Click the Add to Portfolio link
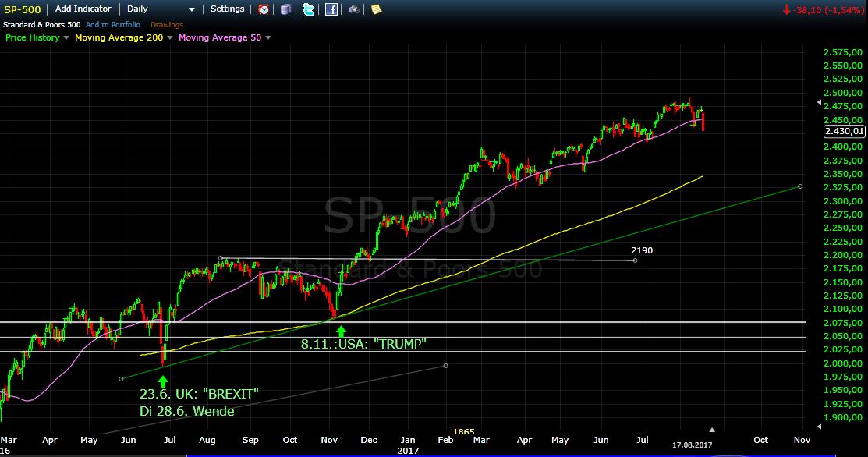The width and height of the screenshot is (868, 457). tap(113, 25)
